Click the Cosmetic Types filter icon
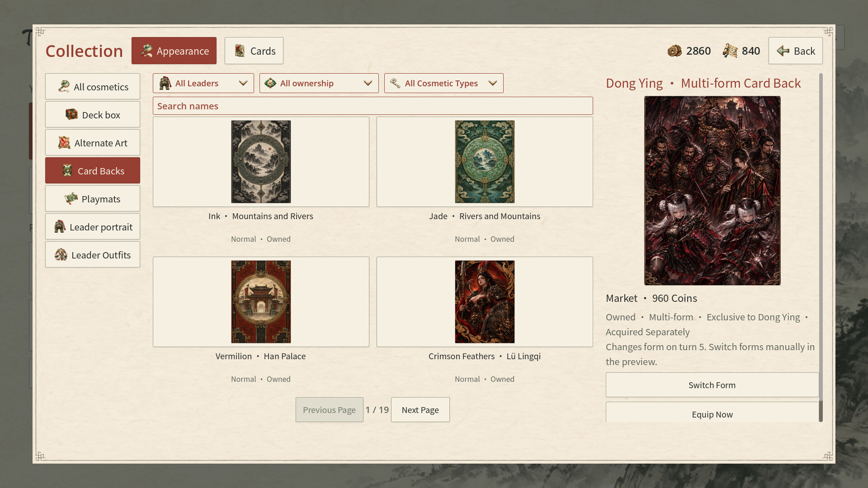 click(x=395, y=83)
